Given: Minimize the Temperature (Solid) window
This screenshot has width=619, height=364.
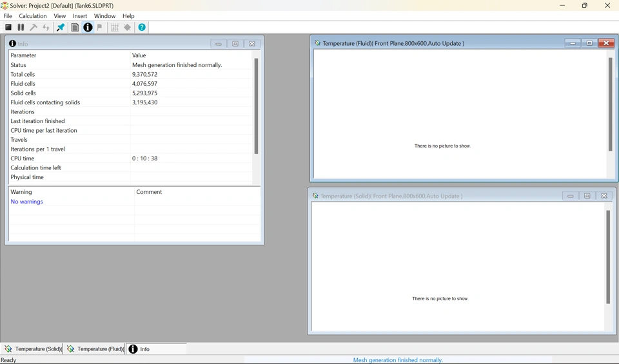Looking at the screenshot, I should 571,196.
